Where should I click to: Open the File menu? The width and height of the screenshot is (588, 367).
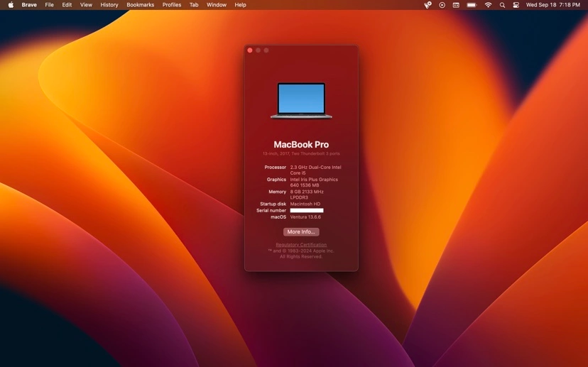click(49, 5)
